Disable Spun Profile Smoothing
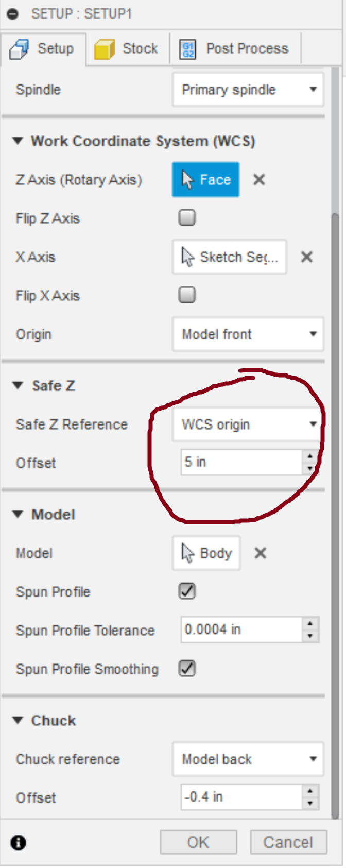The height and width of the screenshot is (868, 346). point(186,669)
